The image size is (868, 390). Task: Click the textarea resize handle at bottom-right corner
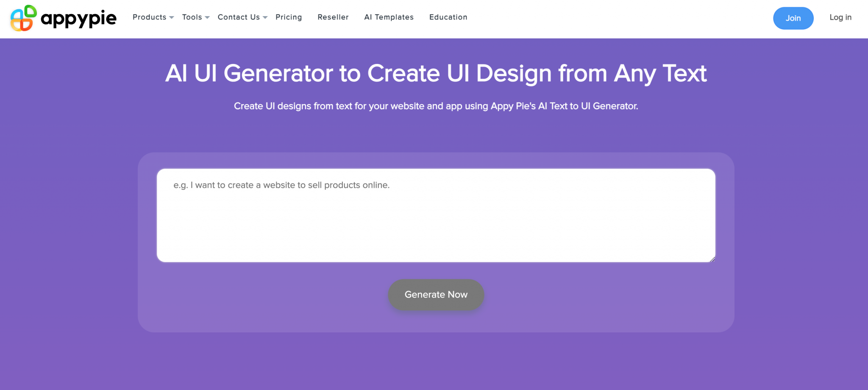tap(712, 259)
